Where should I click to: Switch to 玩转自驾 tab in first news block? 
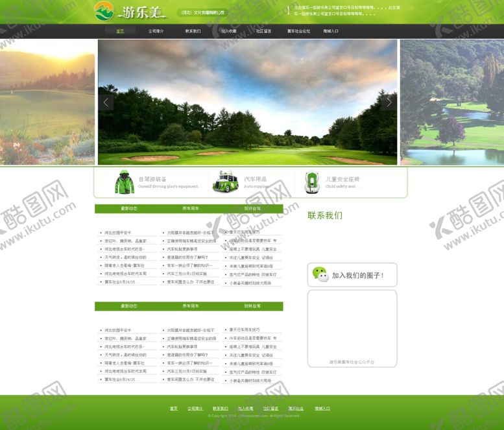pyautogui.click(x=252, y=209)
